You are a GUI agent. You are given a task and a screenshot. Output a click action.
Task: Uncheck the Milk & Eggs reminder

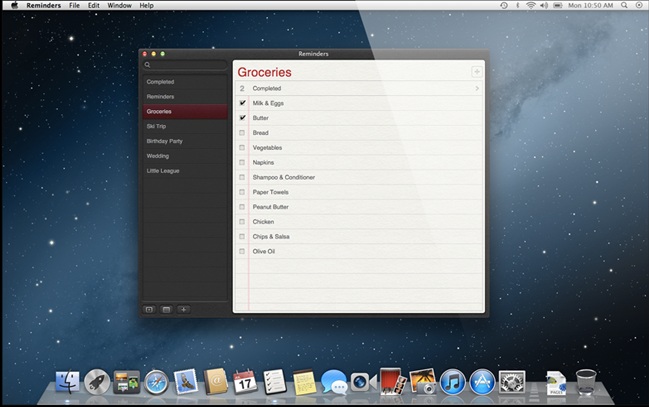[242, 103]
